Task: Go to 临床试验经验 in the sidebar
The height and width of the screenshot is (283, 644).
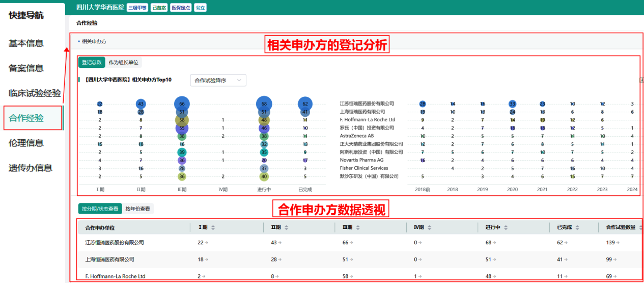Action: 35,93
